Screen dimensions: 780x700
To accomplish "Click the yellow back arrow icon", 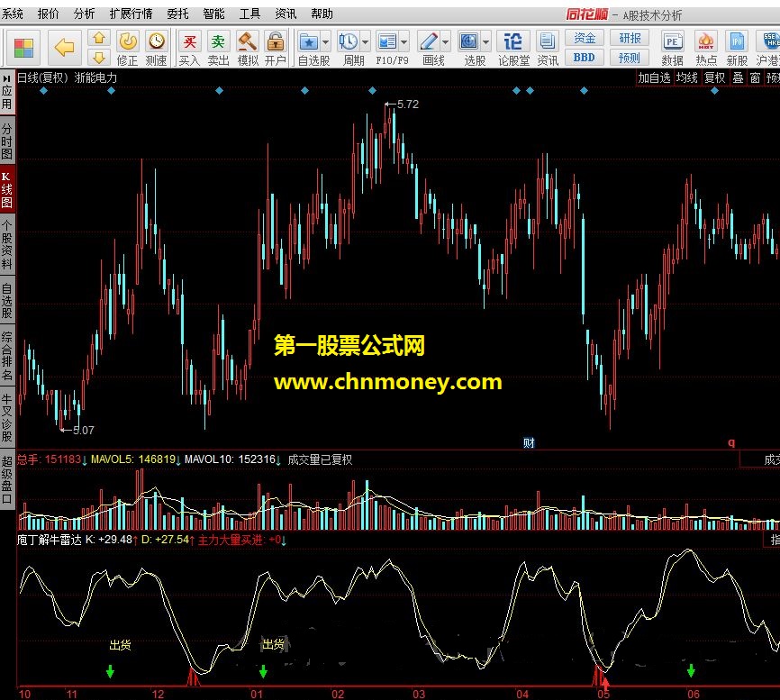I will tap(65, 48).
